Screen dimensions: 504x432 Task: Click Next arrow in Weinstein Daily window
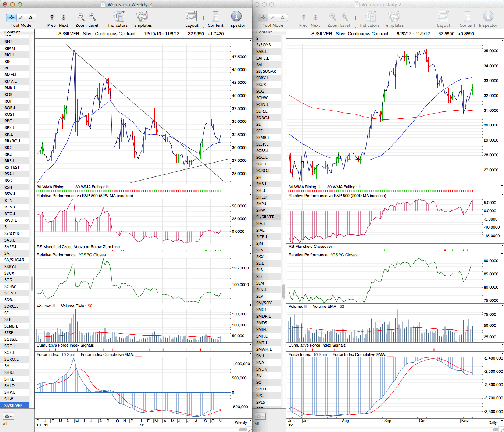click(x=315, y=17)
